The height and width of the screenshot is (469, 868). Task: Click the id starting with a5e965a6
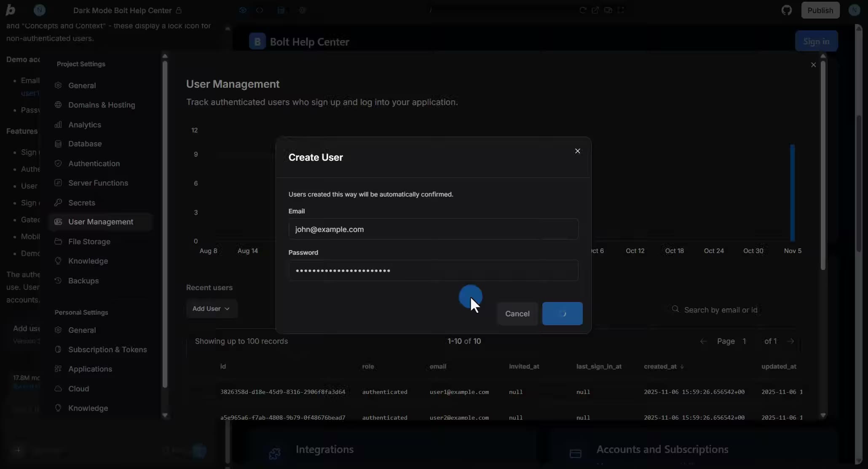tap(283, 417)
